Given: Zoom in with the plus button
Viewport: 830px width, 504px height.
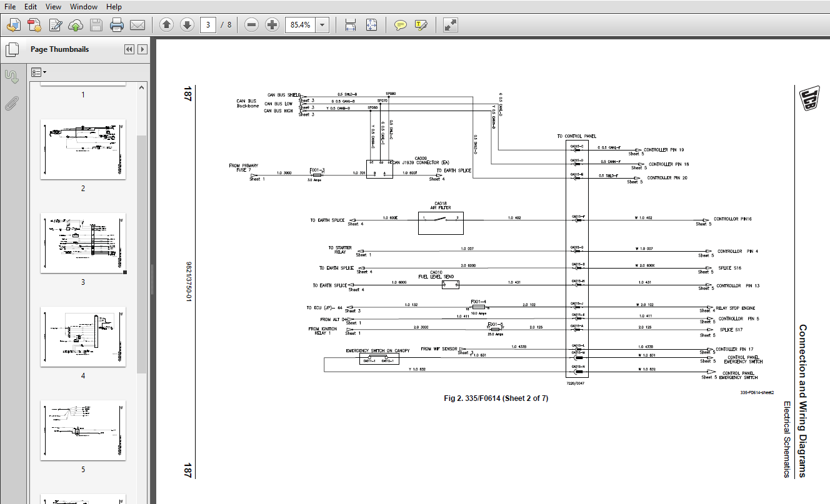Looking at the screenshot, I should tap(272, 25).
